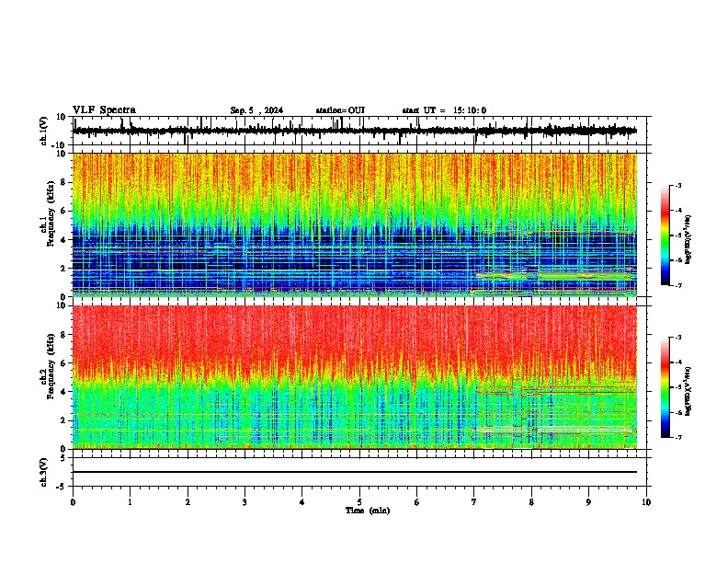Click the ch.2 "Frequency (kHz)" axis label
This screenshot has width=728, height=563.
[51, 366]
